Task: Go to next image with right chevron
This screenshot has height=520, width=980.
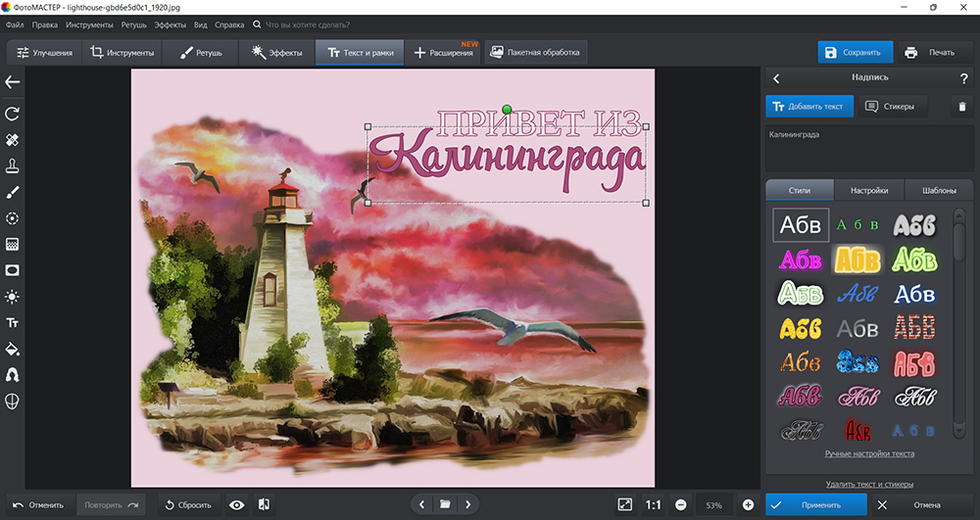Action: click(x=468, y=504)
